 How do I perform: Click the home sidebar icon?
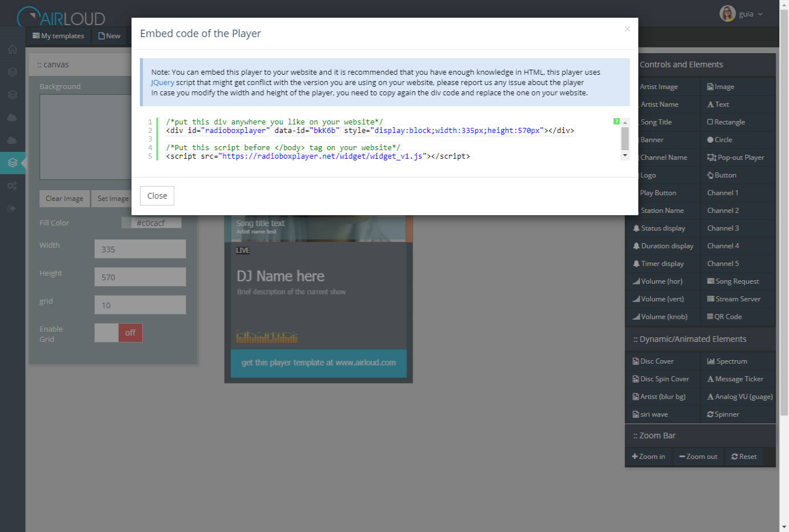point(12,50)
